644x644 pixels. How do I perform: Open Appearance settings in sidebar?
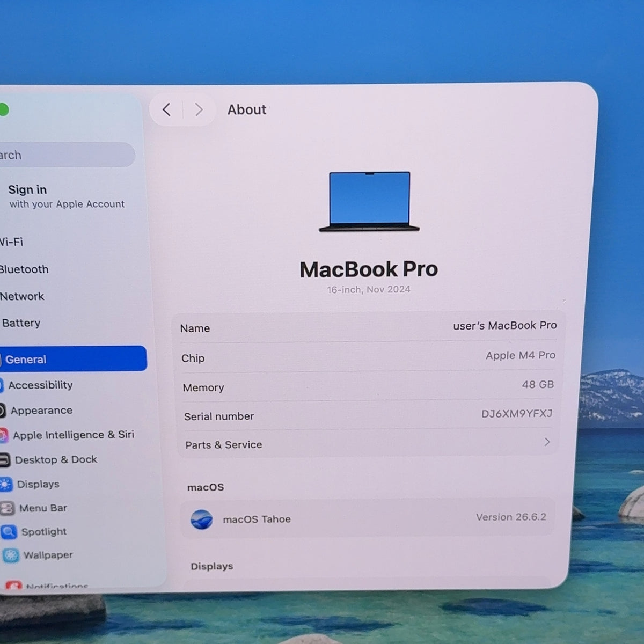41,411
